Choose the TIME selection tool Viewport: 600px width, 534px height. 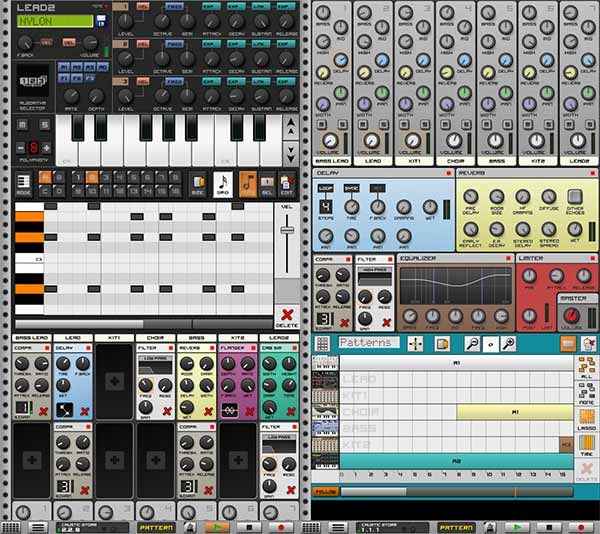click(x=586, y=445)
